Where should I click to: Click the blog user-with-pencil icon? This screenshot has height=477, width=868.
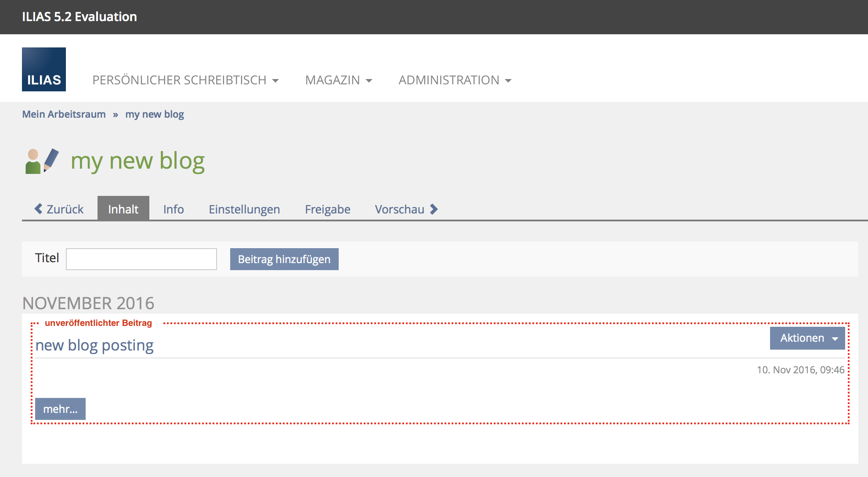42,161
